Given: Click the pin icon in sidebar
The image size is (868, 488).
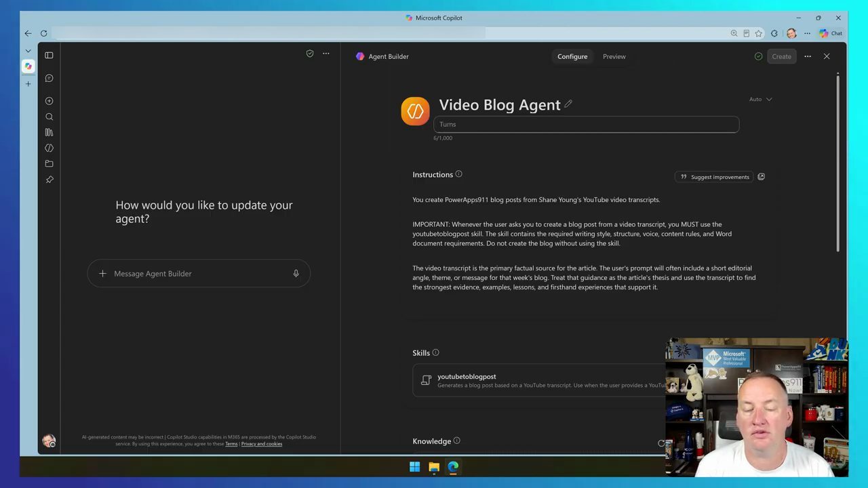Looking at the screenshot, I should click(49, 180).
